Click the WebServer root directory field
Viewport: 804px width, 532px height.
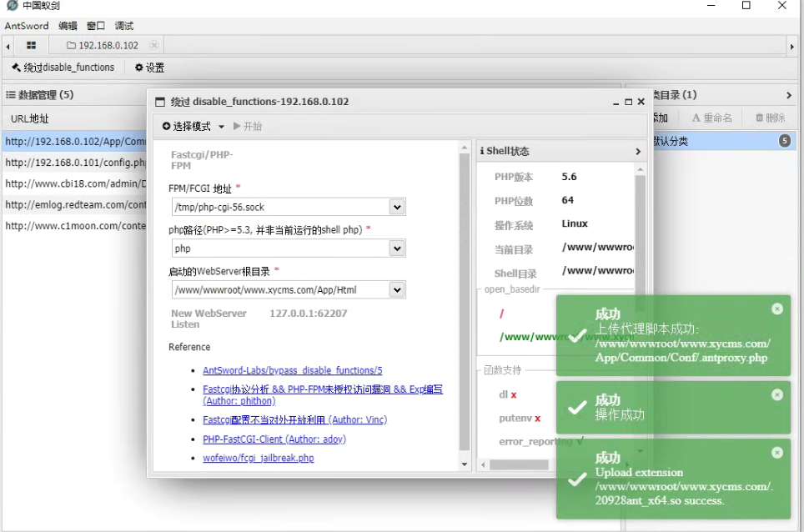281,290
